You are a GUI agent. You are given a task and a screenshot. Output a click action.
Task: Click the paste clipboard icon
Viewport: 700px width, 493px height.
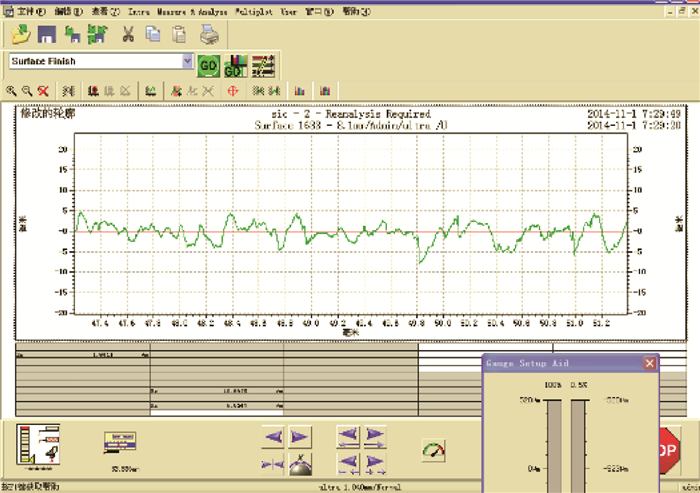[179, 35]
